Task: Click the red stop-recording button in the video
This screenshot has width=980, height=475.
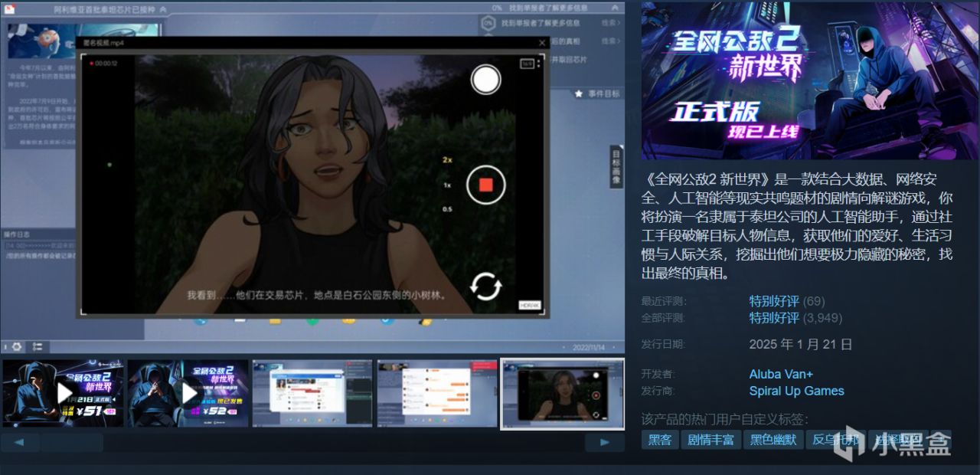Action: [485, 185]
